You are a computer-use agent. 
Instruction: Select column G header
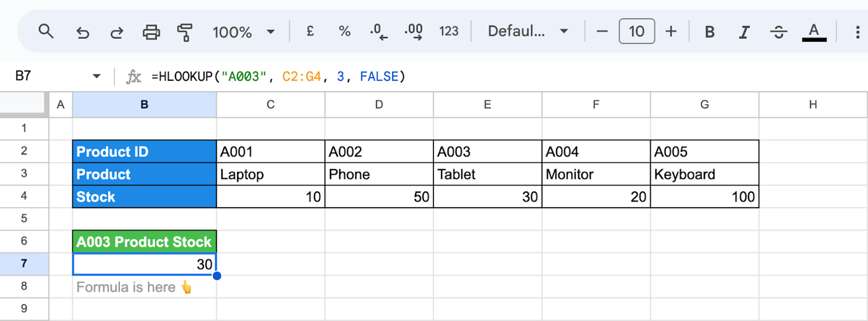[705, 105]
